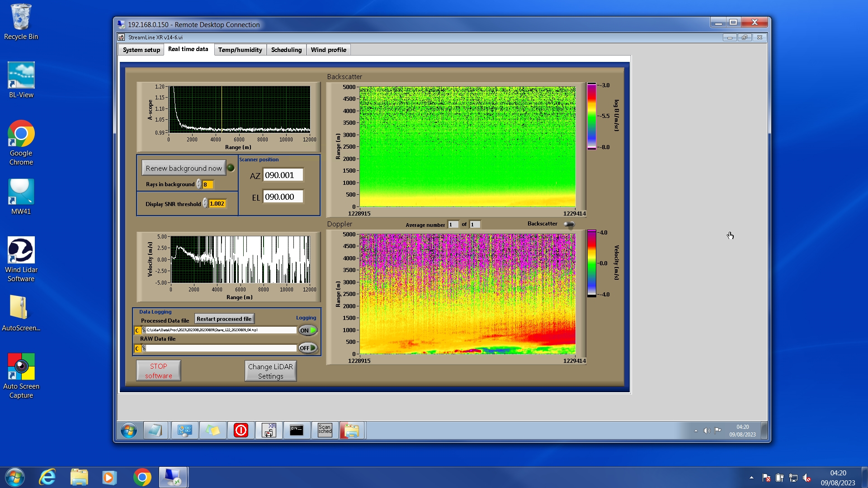
Task: Open command prompt in remote taskbar
Action: point(297,430)
